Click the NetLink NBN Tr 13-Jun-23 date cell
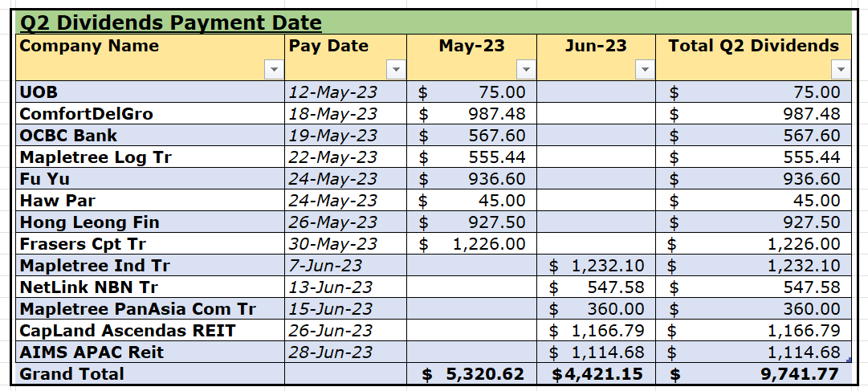The width and height of the screenshot is (868, 391). [346, 287]
